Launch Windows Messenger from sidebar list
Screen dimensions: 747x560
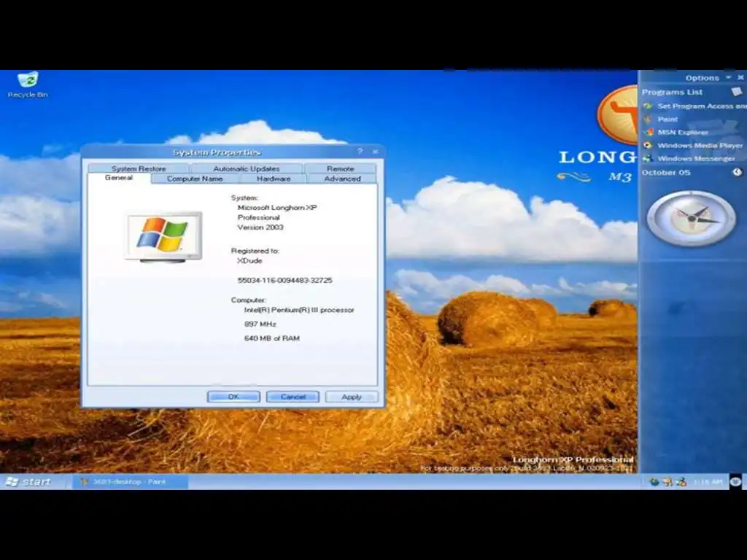click(696, 158)
